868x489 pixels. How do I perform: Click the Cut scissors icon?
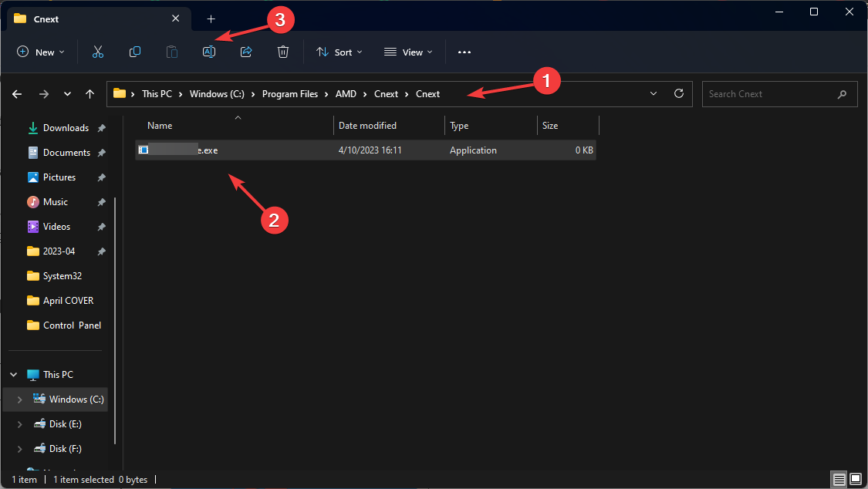tap(98, 52)
